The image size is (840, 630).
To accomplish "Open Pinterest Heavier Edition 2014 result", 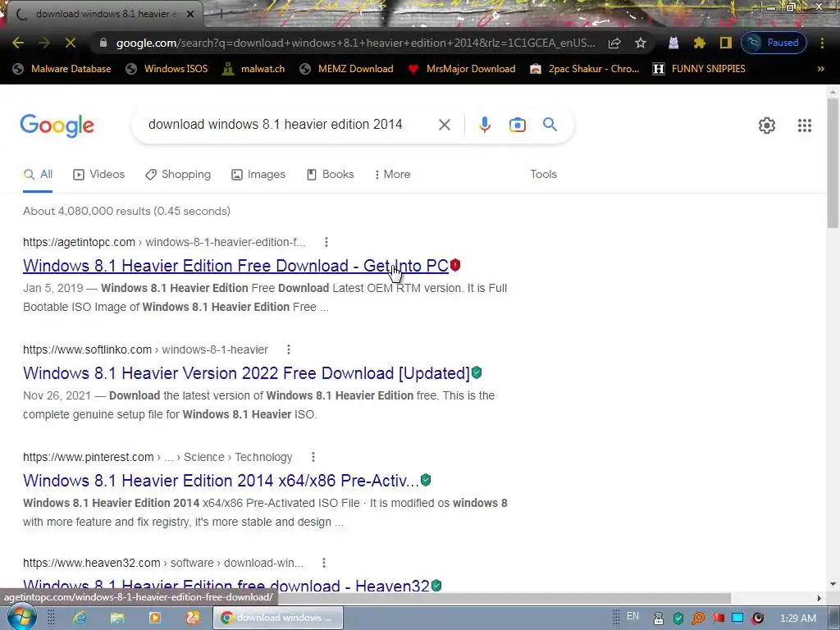I will click(x=221, y=481).
